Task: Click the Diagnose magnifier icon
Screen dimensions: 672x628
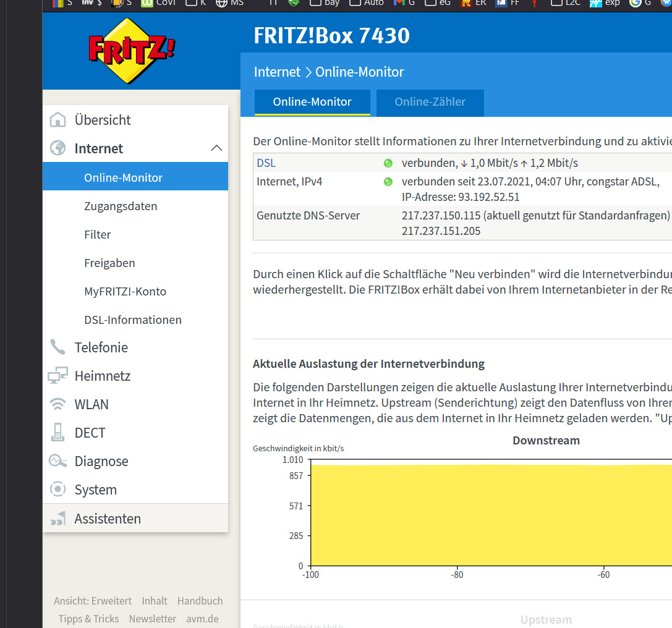Action: point(57,461)
